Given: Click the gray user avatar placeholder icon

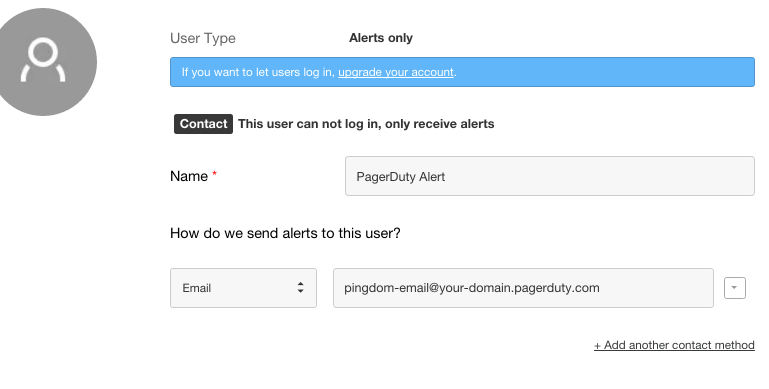Looking at the screenshot, I should pos(43,62).
